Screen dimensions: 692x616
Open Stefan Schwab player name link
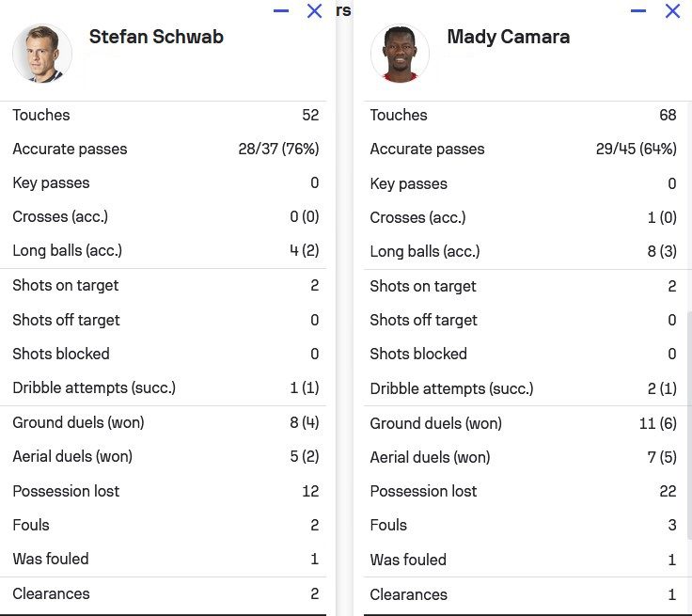pos(156,38)
